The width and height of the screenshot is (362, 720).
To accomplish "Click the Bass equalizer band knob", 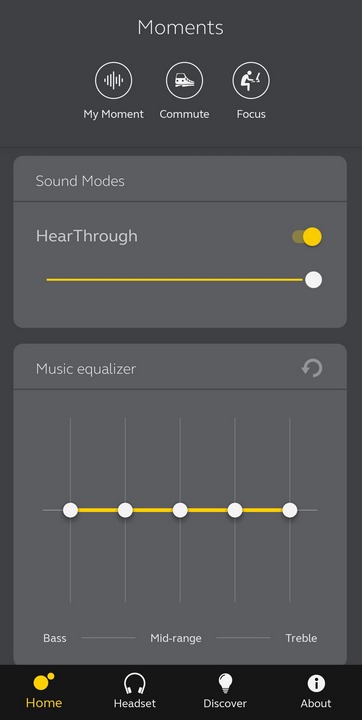I will click(70, 510).
